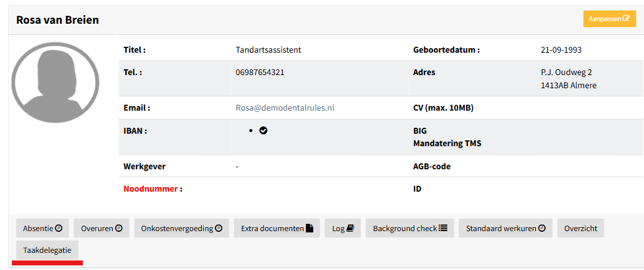Open the Overzicht tab
Image resolution: width=644 pixels, height=270 pixels.
[581, 228]
